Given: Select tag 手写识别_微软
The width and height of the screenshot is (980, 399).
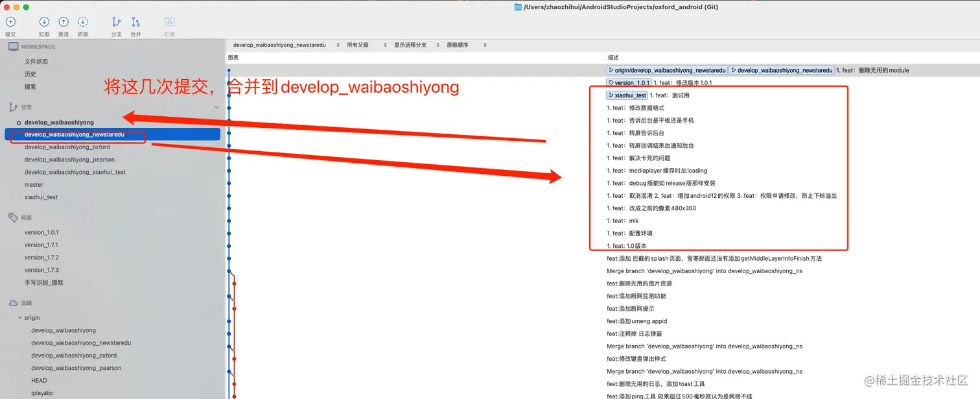Looking at the screenshot, I should tap(44, 283).
